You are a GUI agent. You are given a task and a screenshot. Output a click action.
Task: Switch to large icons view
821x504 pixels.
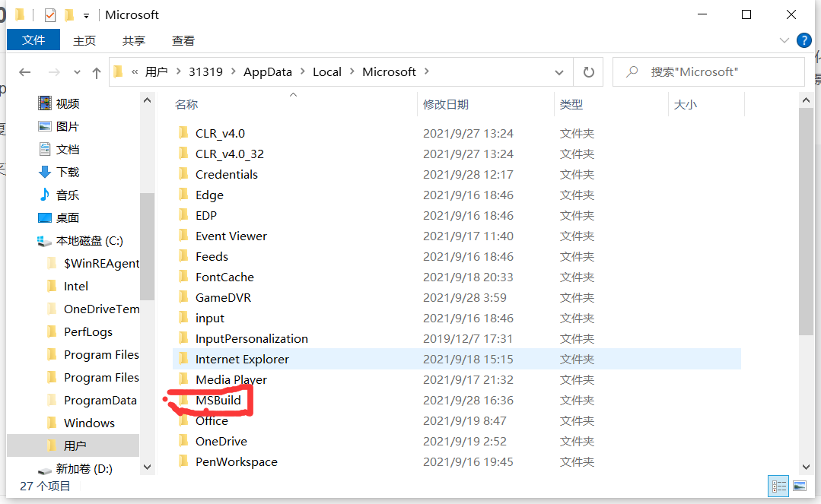[x=799, y=486]
